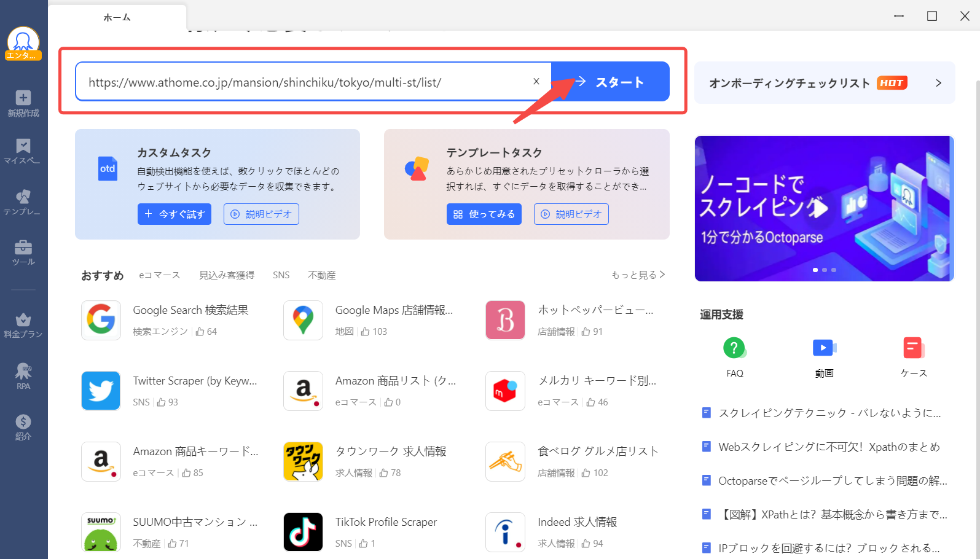Select the third banner carousel dot
The width and height of the screenshot is (980, 559).
pyautogui.click(x=834, y=270)
